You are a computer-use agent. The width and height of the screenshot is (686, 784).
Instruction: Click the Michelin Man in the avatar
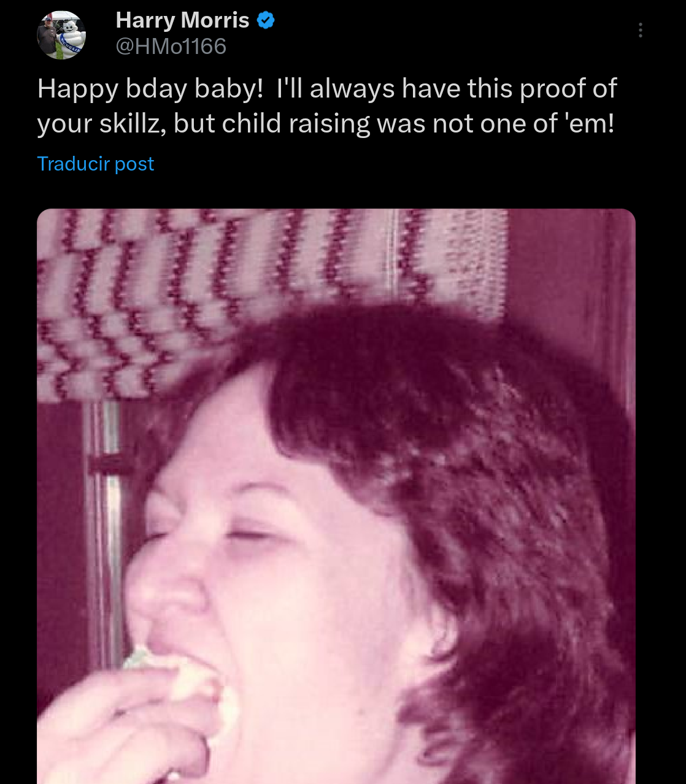click(69, 38)
